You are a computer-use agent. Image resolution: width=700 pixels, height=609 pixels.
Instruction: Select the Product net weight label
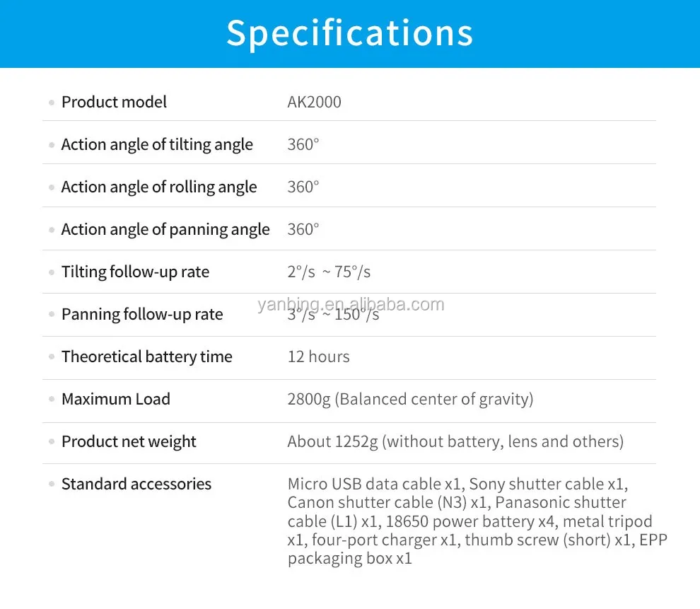[129, 441]
